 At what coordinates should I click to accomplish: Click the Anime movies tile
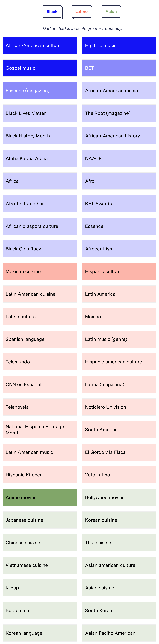click(40, 497)
